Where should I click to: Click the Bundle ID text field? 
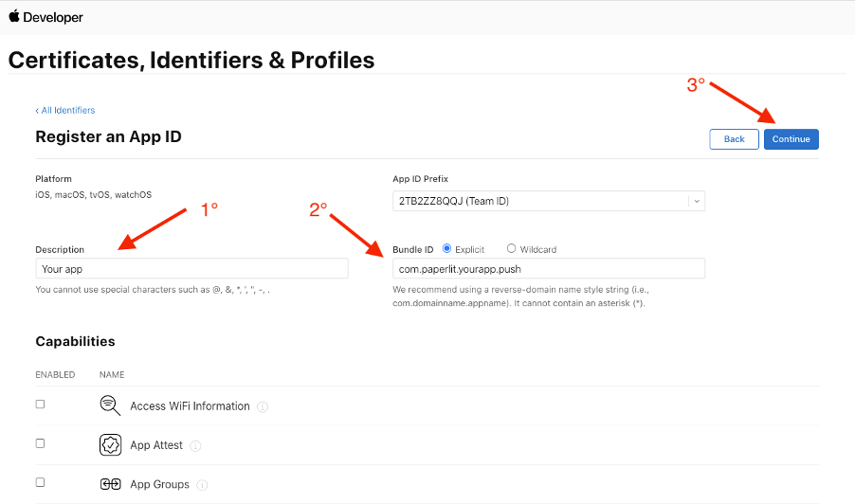point(549,269)
